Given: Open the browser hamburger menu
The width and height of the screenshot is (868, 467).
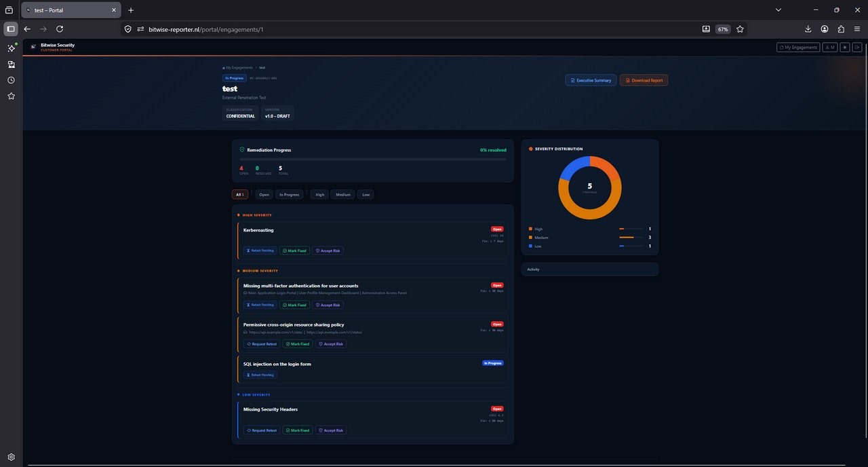Looking at the screenshot, I should click(x=857, y=29).
